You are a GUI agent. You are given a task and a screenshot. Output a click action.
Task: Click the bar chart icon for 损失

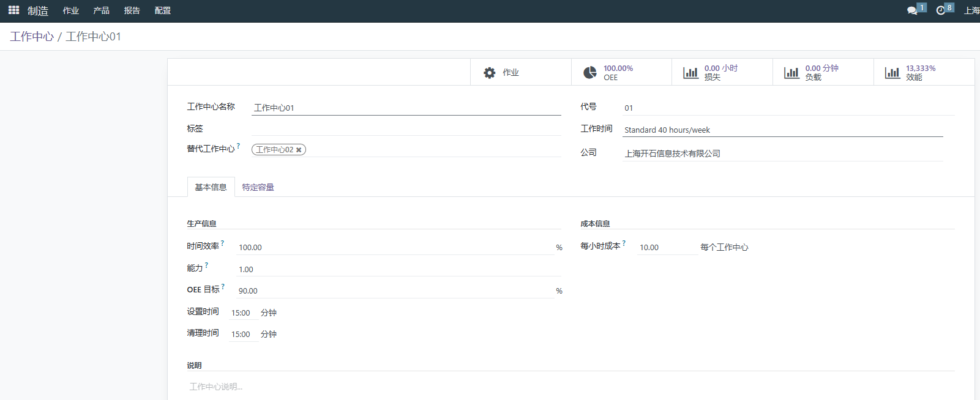tap(690, 73)
